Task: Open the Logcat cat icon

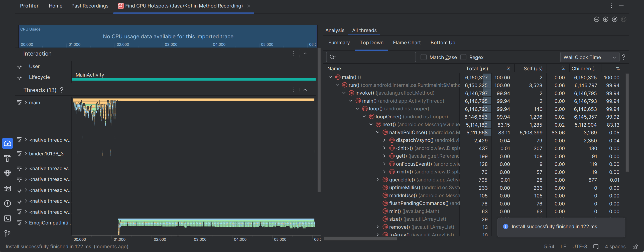Action: [8, 188]
